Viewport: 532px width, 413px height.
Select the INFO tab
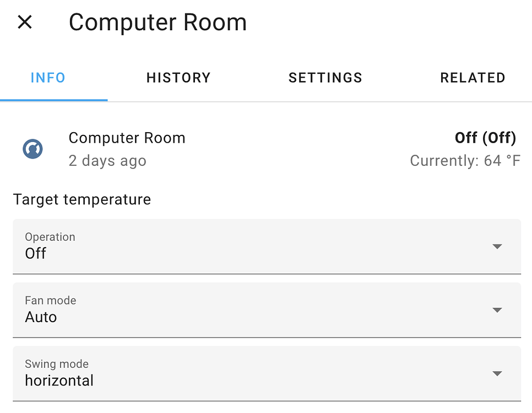coord(48,78)
